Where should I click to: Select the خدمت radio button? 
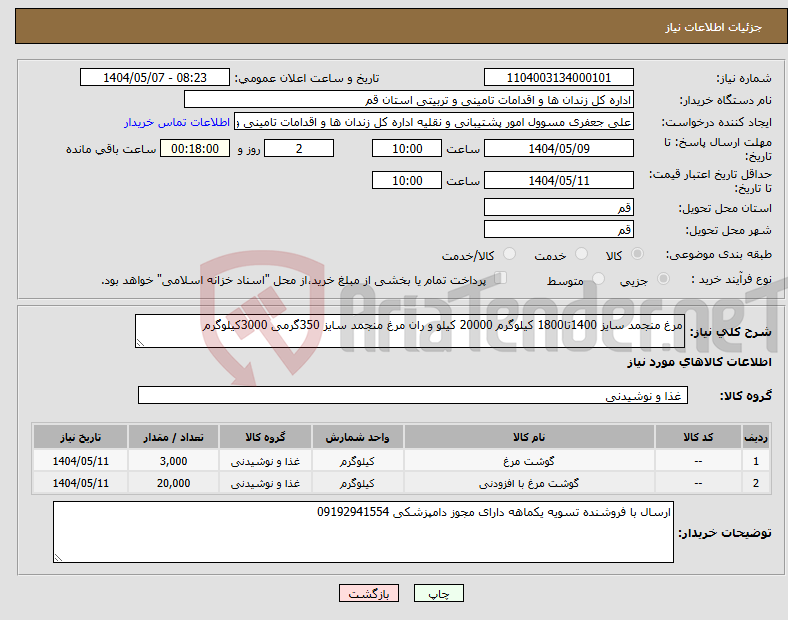tap(581, 254)
